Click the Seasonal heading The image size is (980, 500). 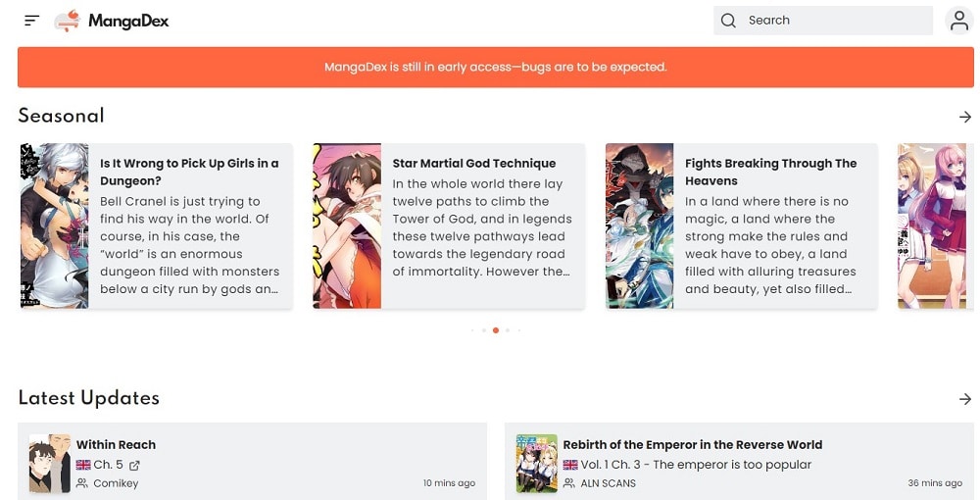pyautogui.click(x=61, y=116)
